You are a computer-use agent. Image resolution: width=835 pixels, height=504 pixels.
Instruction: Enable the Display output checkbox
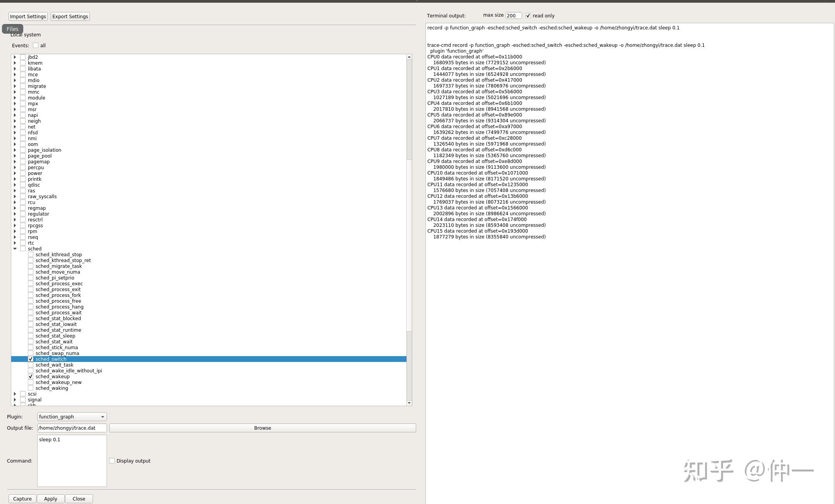coord(112,461)
